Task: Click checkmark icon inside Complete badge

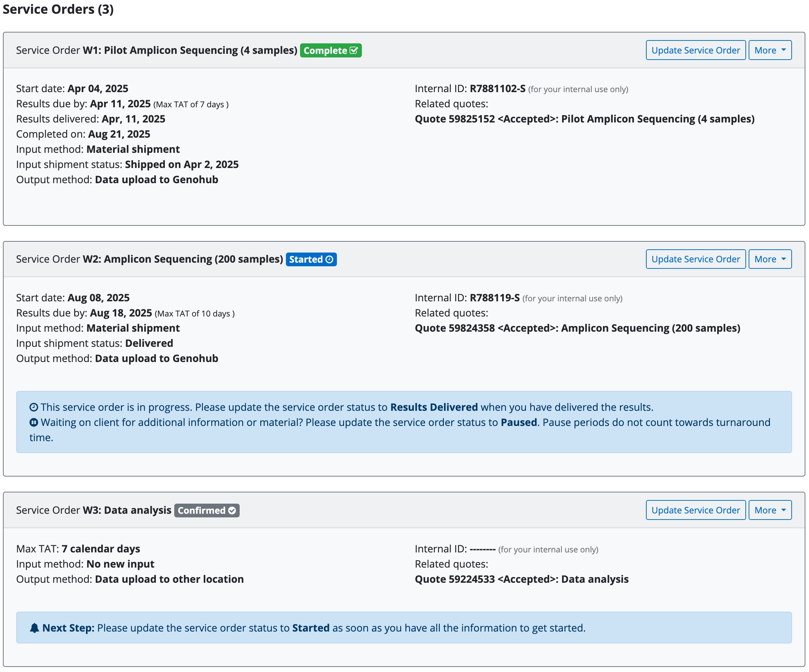Action: click(x=354, y=51)
